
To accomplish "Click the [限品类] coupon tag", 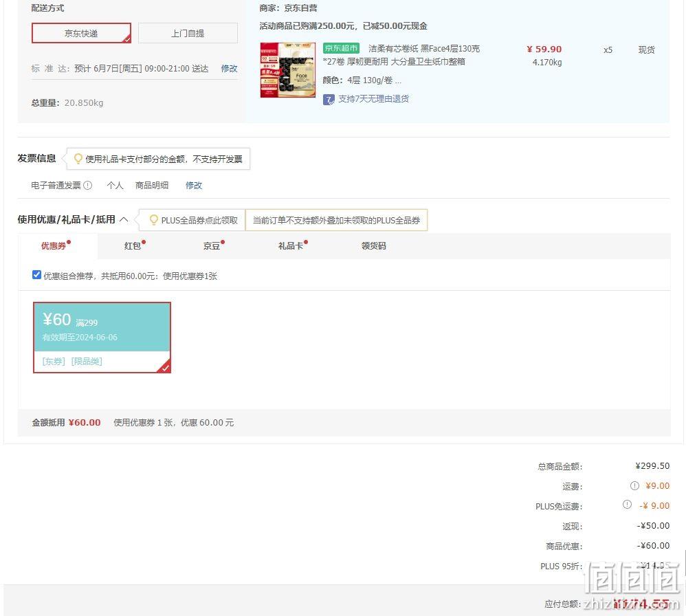I will (87, 362).
